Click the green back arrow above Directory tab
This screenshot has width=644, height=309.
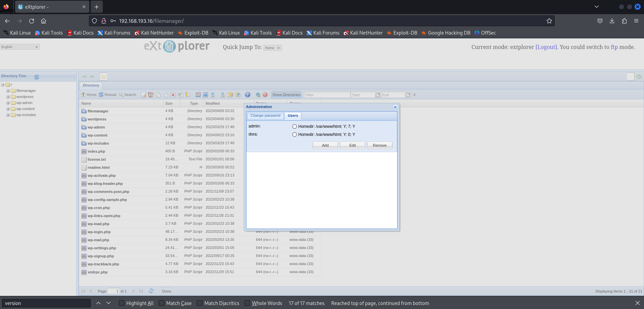(84, 76)
